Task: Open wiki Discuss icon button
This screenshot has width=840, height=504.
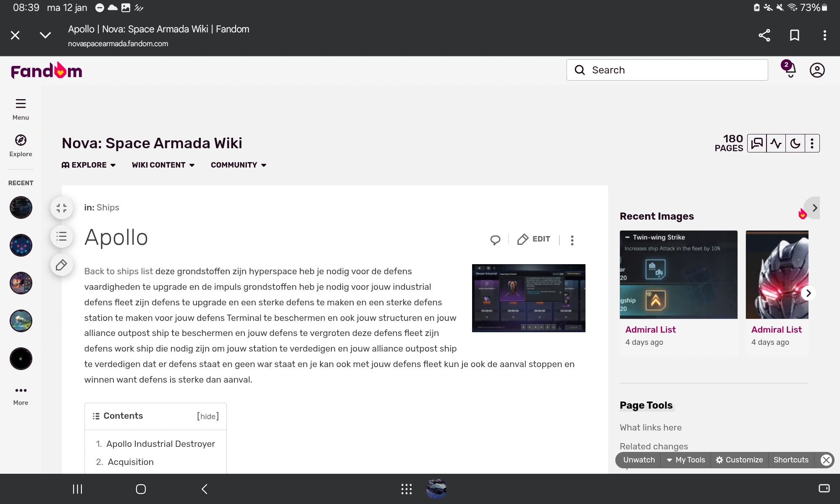Action: pyautogui.click(x=757, y=144)
